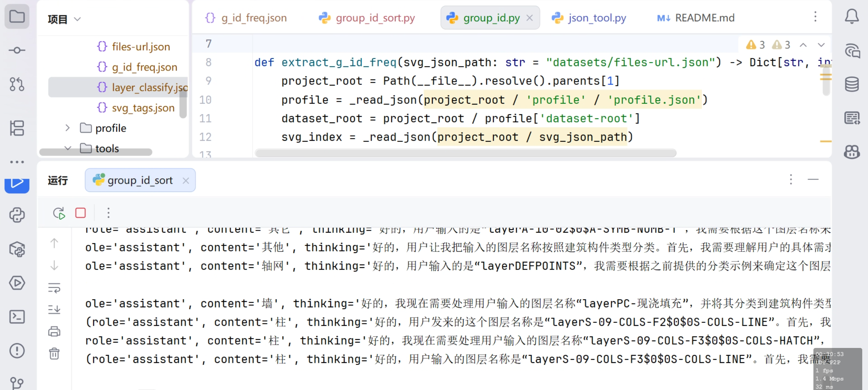This screenshot has height=390, width=868.
Task: Click the Rerun group_id_sort button
Action: 59,213
